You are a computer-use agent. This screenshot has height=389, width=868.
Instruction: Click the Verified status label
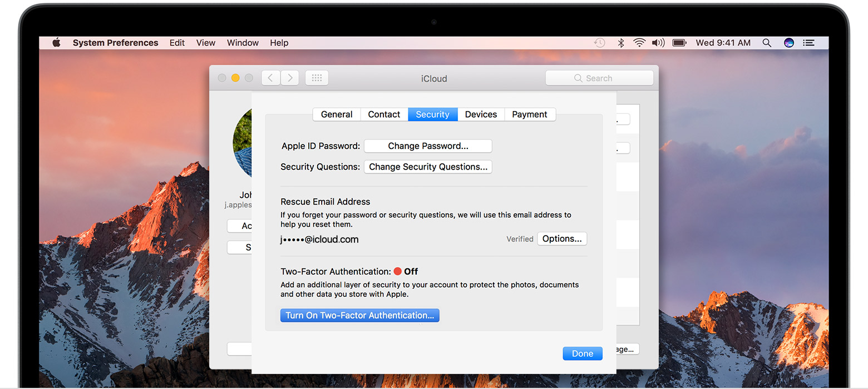[520, 239]
